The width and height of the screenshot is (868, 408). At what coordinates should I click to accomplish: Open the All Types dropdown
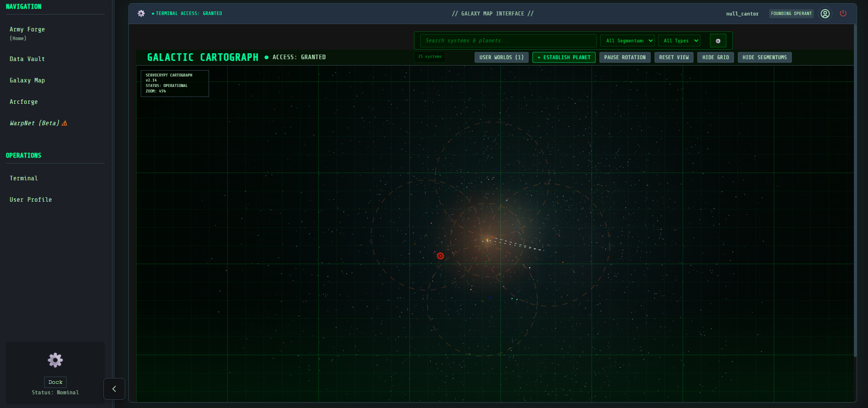click(679, 41)
